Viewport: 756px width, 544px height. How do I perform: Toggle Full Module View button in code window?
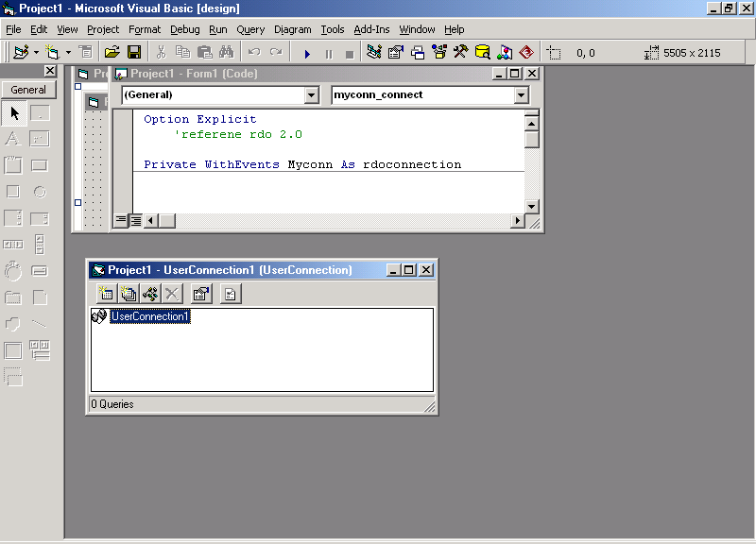135,220
